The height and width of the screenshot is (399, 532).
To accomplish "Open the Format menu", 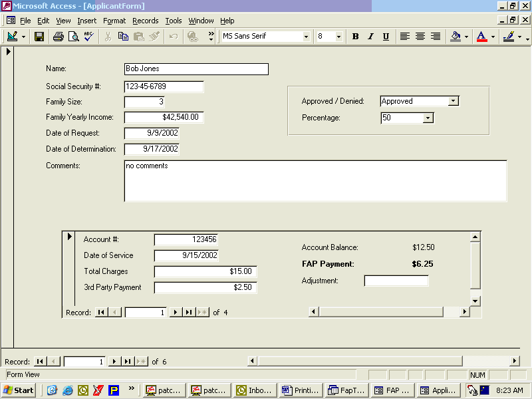I will pyautogui.click(x=114, y=21).
